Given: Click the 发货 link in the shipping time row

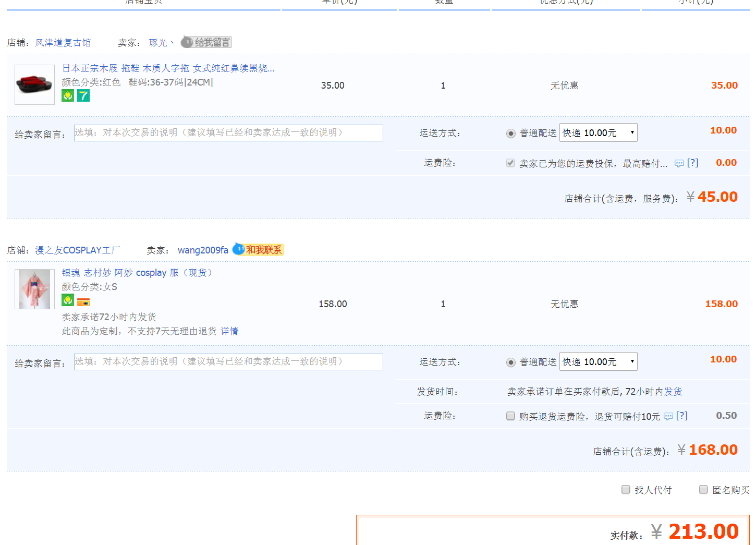Looking at the screenshot, I should (x=673, y=392).
